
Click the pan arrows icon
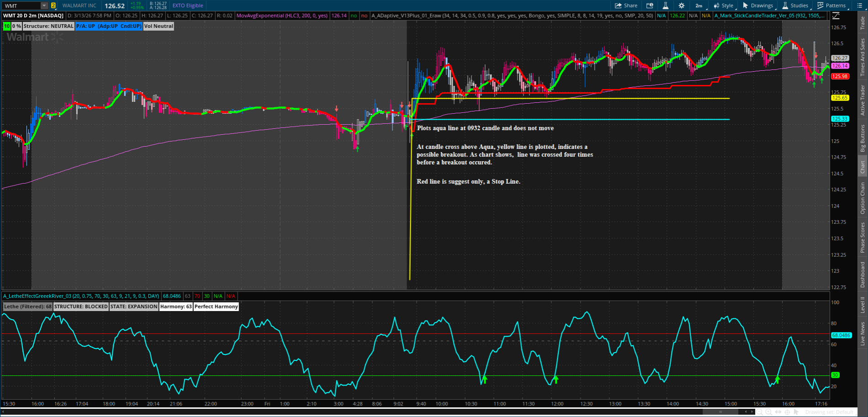pyautogui.click(x=778, y=412)
